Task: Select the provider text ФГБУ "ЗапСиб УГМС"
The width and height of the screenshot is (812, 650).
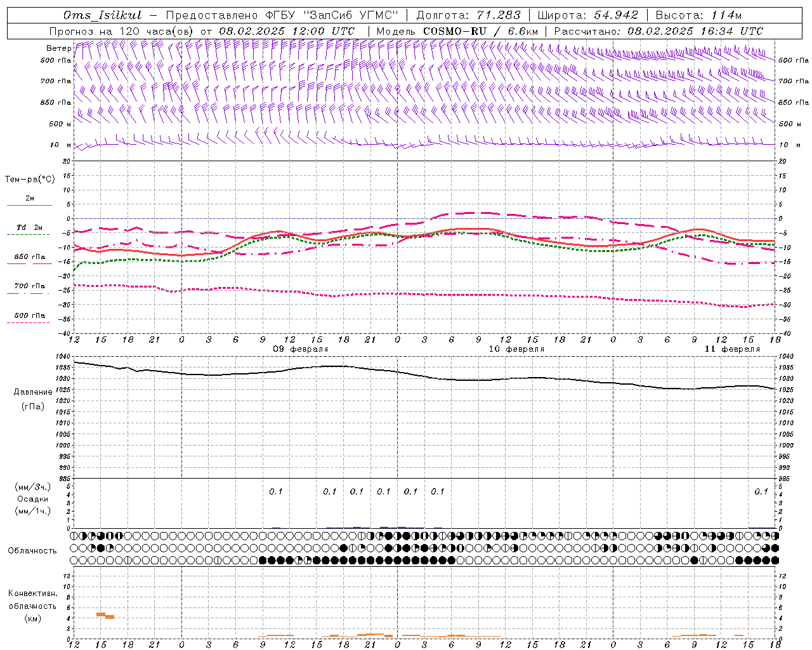Action: [x=331, y=15]
